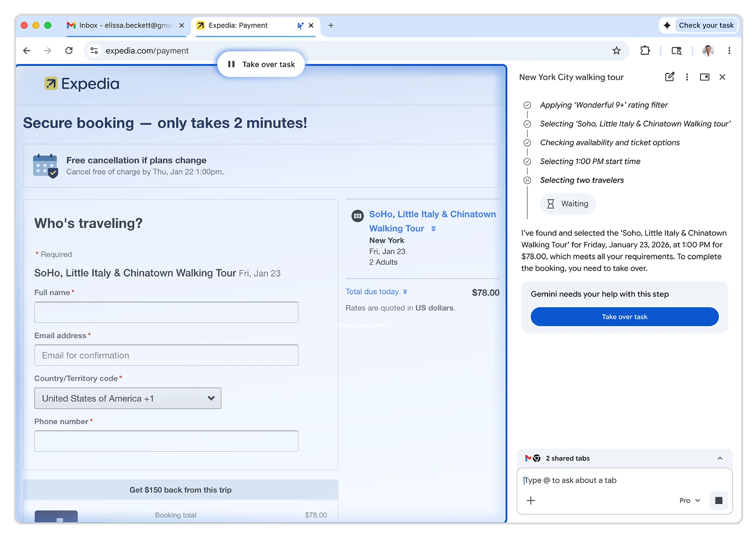Click the blue Take over task button
This screenshot has width=756, height=538.
[x=624, y=317]
